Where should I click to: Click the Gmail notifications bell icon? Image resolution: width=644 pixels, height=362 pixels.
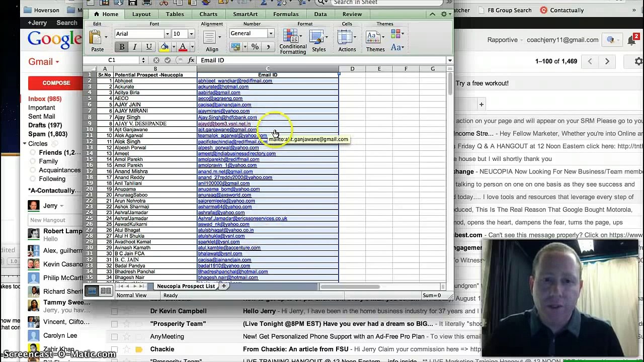click(632, 40)
